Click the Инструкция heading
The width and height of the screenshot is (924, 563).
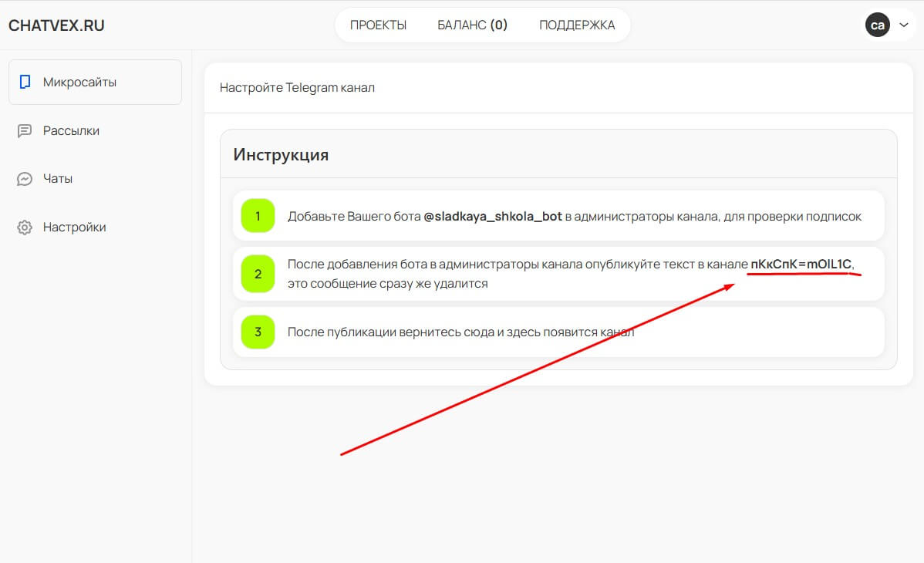281,154
